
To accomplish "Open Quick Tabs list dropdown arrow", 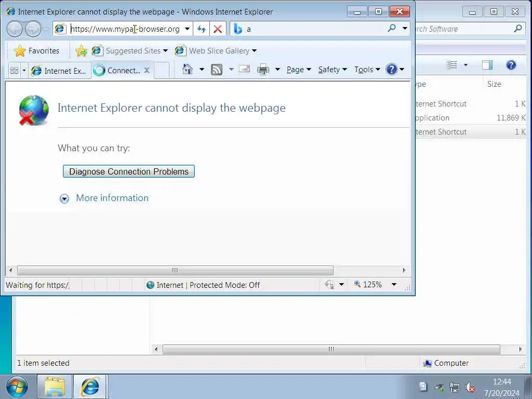I will (24, 71).
